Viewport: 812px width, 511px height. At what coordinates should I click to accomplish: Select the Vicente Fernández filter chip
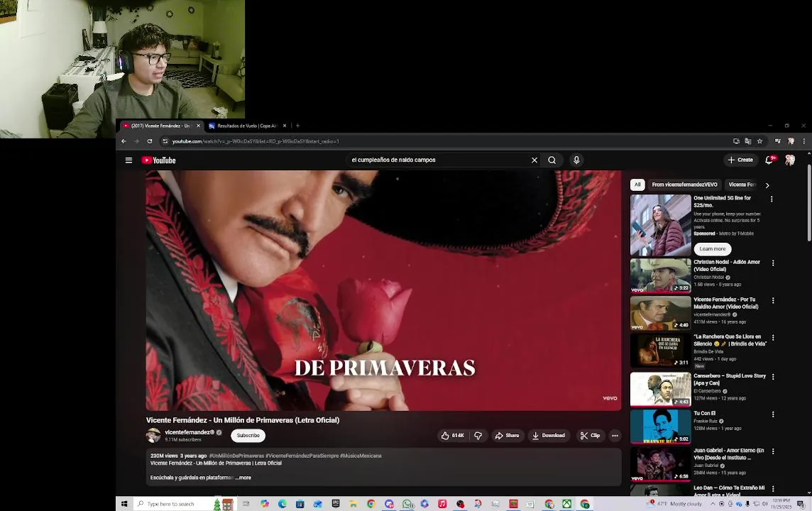coord(742,185)
